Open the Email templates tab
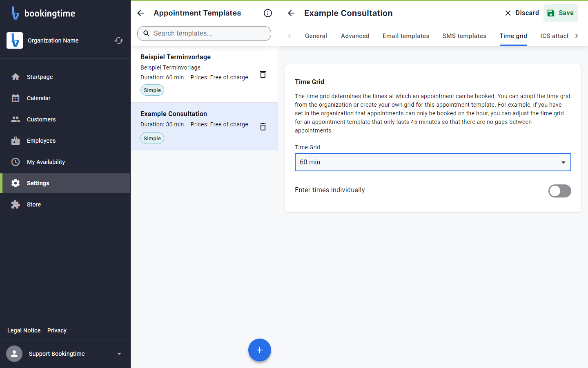Screen dimensions: 588x368 pos(406,36)
